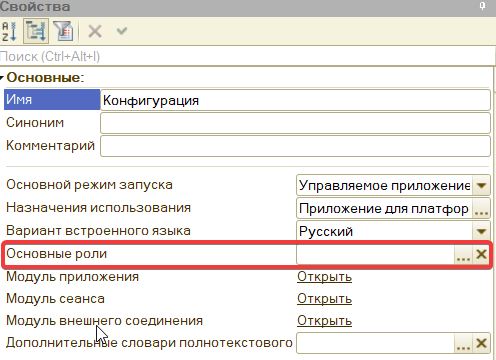Clear the Основные роли field

pyautogui.click(x=481, y=255)
